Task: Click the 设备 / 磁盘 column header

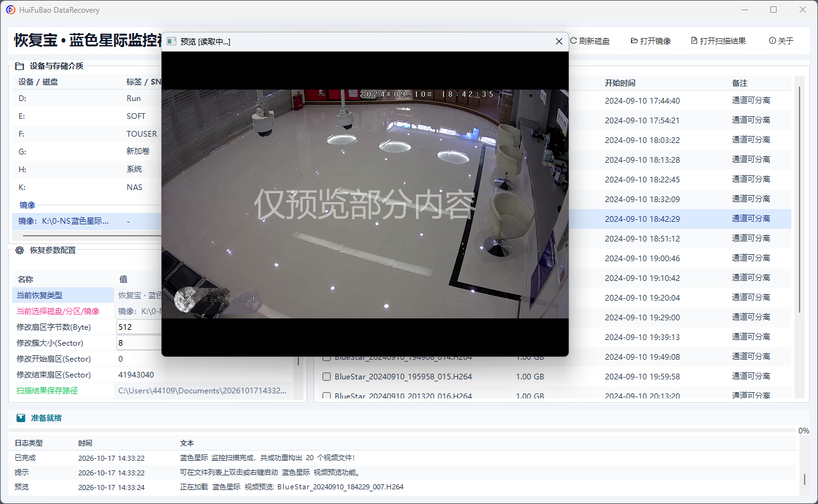Action: (38, 82)
